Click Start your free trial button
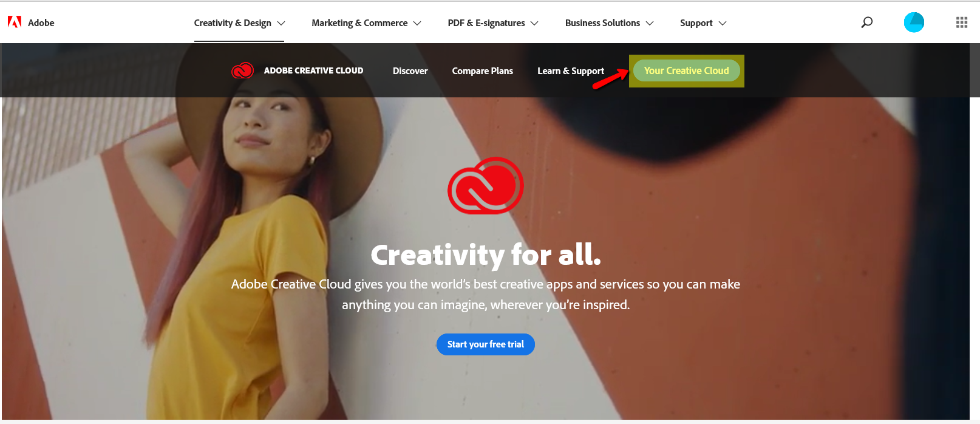 click(x=486, y=344)
